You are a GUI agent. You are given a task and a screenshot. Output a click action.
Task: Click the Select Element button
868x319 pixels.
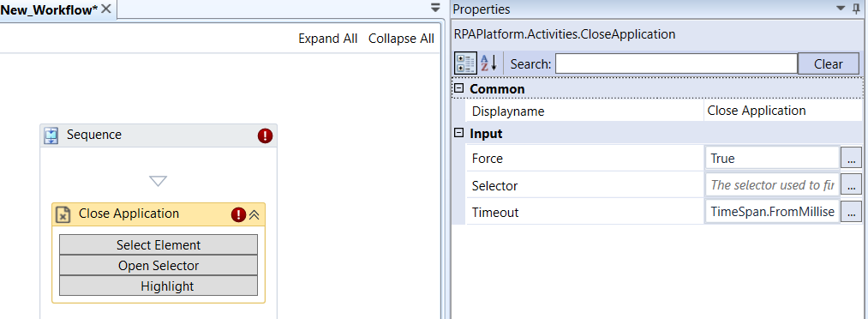[x=159, y=244]
